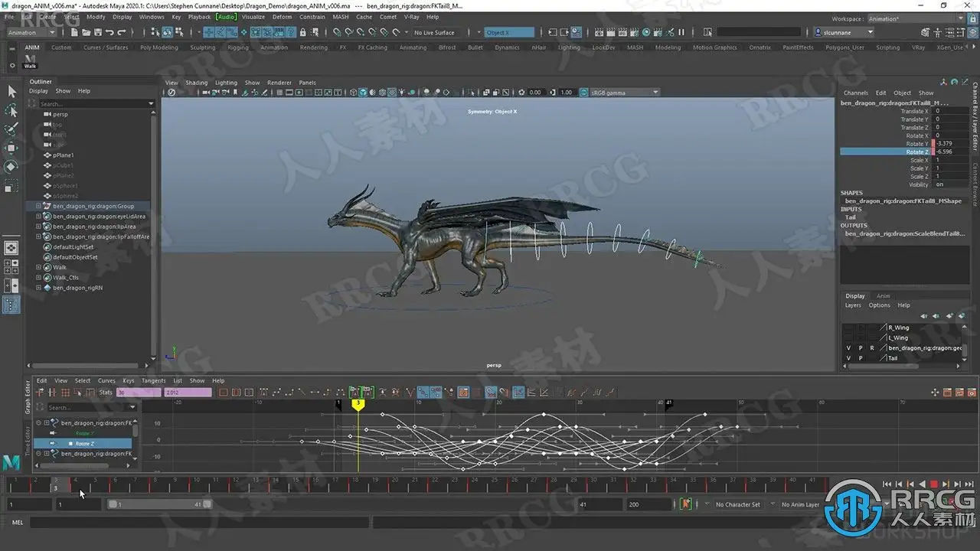Expand the Walk_Ctls outliner item

[38, 278]
